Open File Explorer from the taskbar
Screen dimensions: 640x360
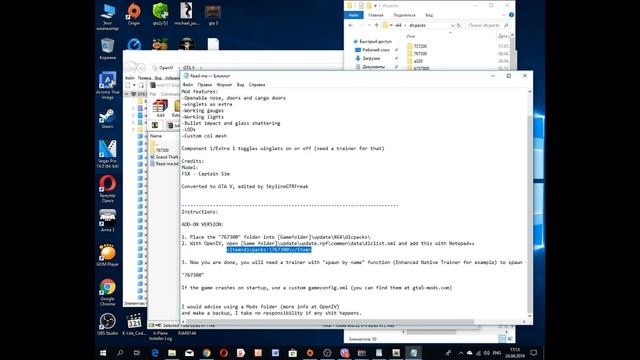(x=172, y=353)
